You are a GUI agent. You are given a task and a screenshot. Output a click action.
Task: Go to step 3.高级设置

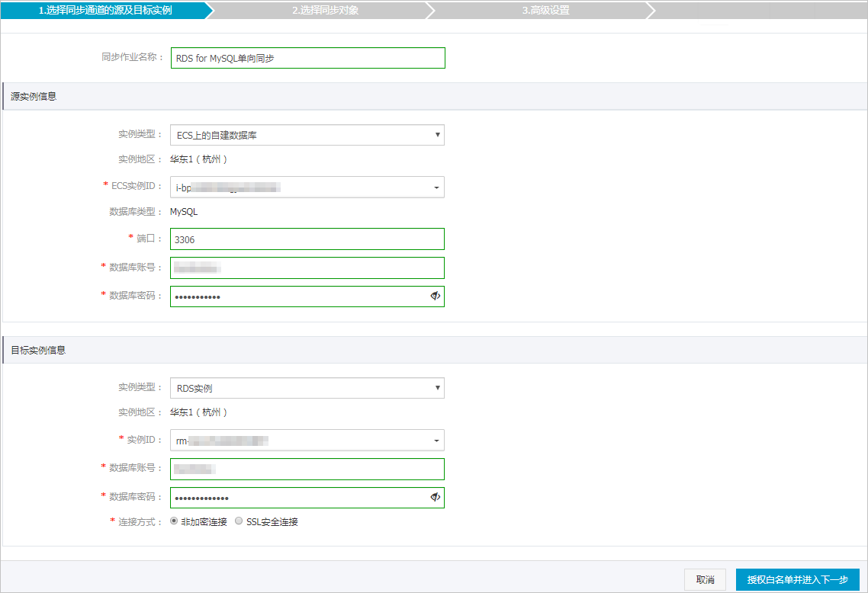[545, 10]
